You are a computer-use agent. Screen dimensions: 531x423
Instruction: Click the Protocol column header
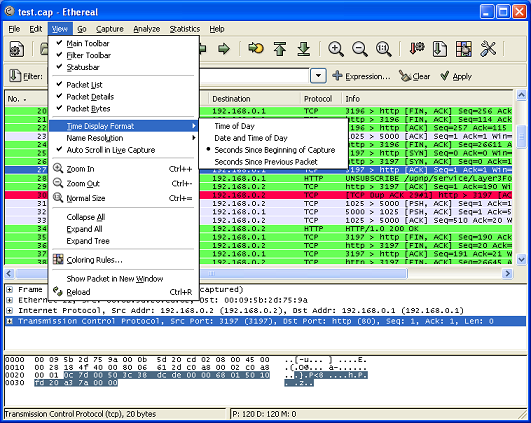click(321, 99)
